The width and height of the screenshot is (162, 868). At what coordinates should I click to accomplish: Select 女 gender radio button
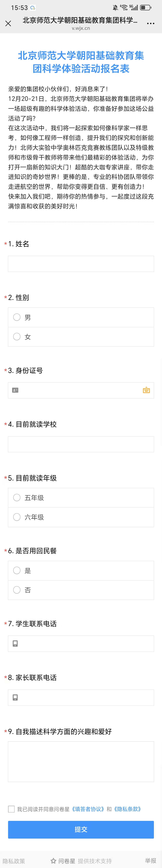(x=17, y=337)
